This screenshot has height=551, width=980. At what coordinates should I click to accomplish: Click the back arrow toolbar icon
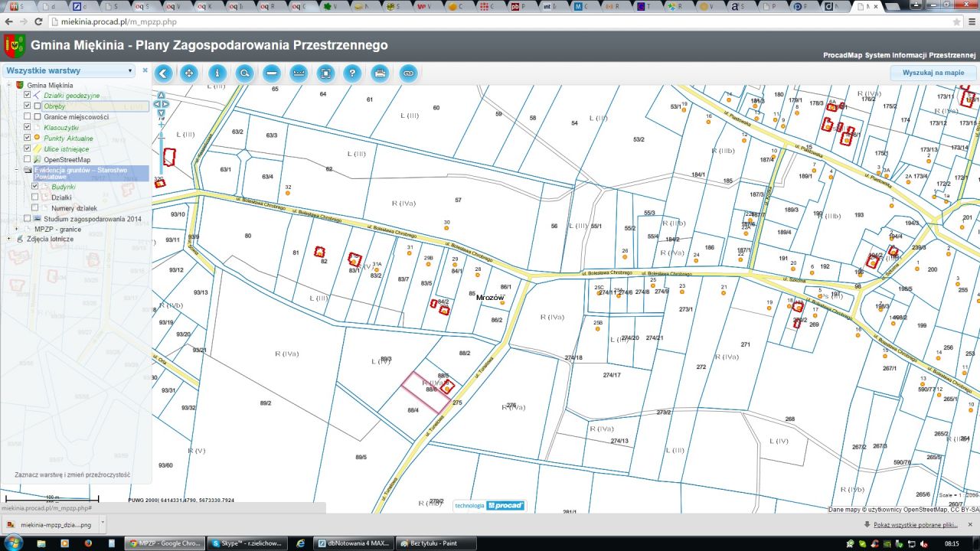pyautogui.click(x=163, y=73)
